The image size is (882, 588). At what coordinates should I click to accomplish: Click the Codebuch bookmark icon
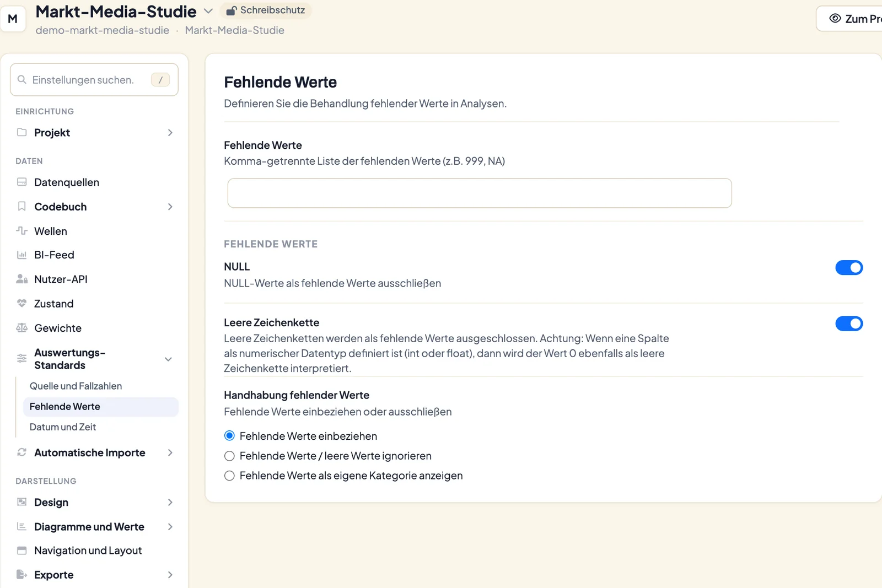tap(22, 206)
